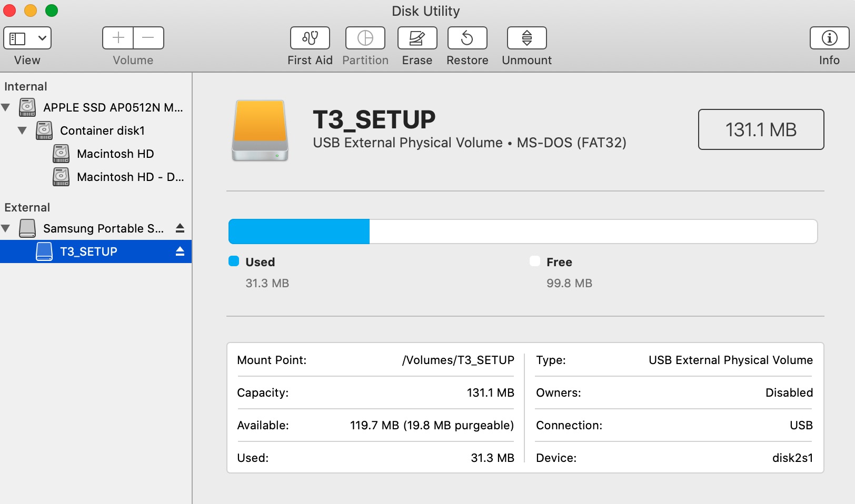This screenshot has width=855, height=504.
Task: Open the Info panel
Action: click(x=829, y=38)
